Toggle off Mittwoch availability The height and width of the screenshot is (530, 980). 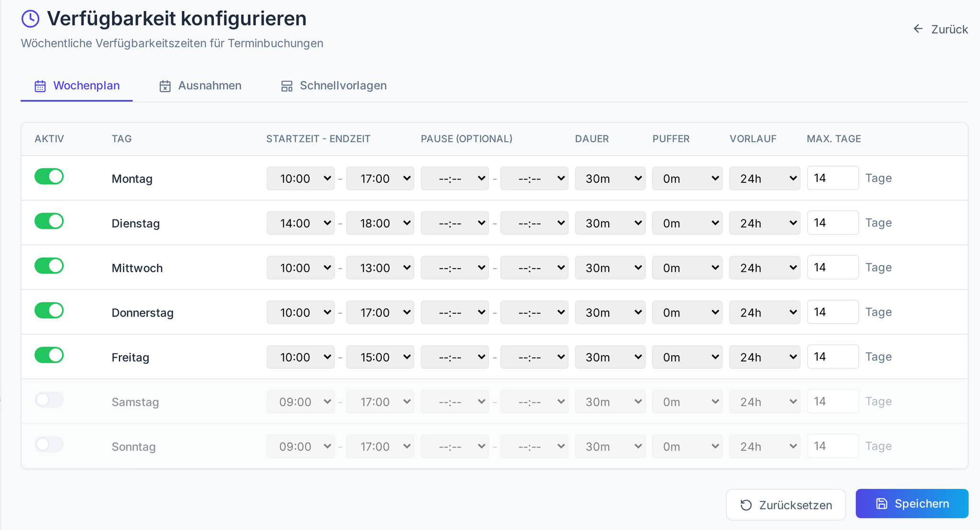point(49,266)
